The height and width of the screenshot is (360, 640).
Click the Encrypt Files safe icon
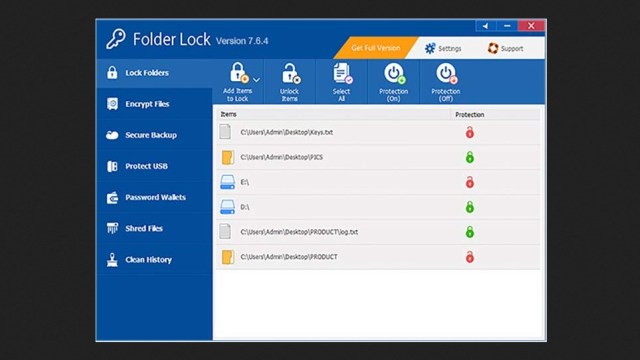coord(112,104)
